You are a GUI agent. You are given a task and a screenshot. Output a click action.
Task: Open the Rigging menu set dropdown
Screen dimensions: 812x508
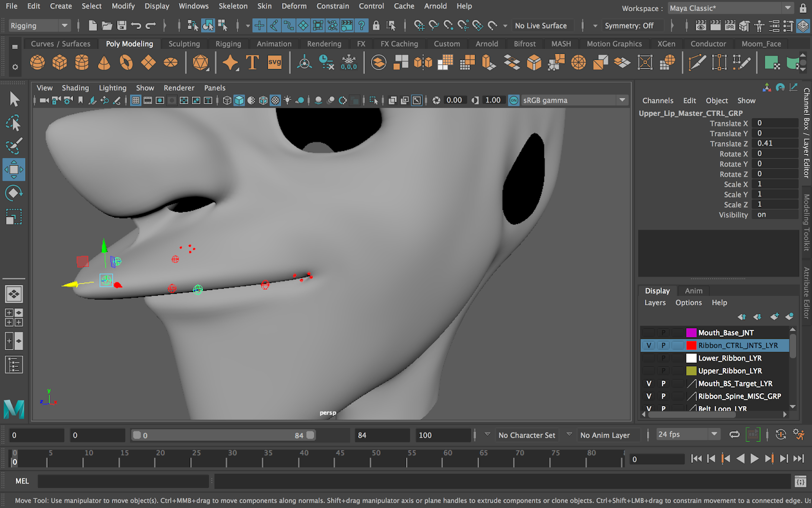(39, 25)
